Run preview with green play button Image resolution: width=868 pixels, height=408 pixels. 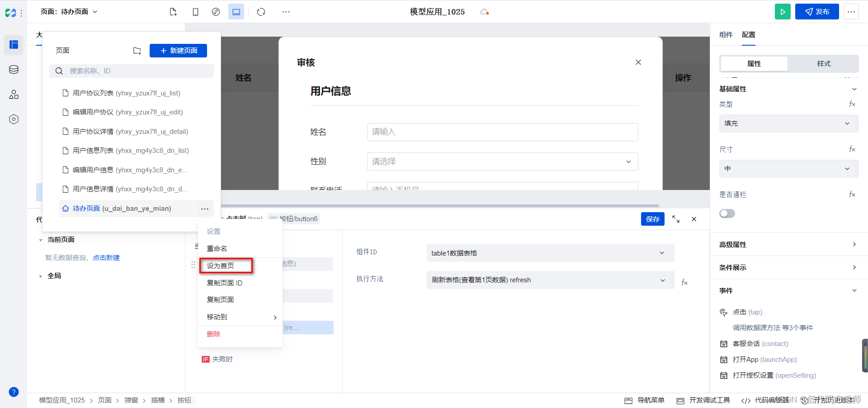pyautogui.click(x=783, y=12)
